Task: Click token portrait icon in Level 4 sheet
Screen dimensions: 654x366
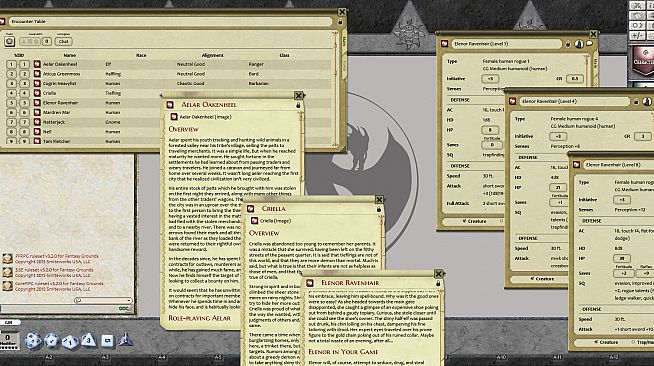Action: tap(647, 101)
